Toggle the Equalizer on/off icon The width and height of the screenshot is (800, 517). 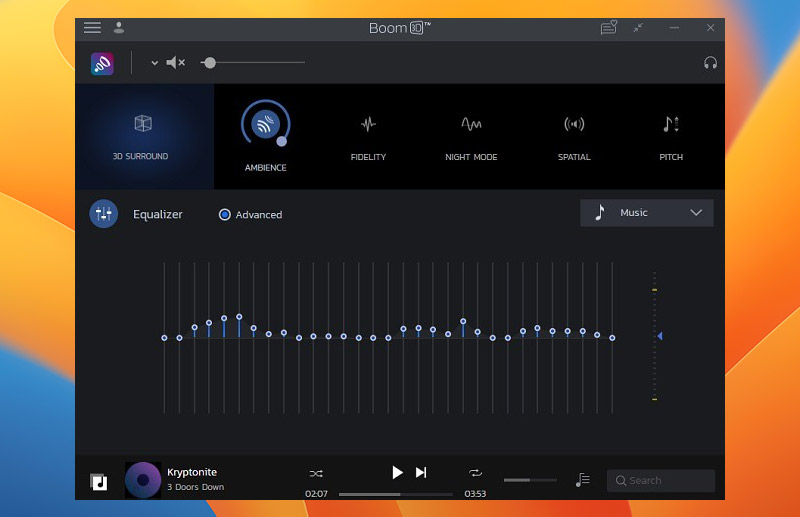(x=104, y=214)
